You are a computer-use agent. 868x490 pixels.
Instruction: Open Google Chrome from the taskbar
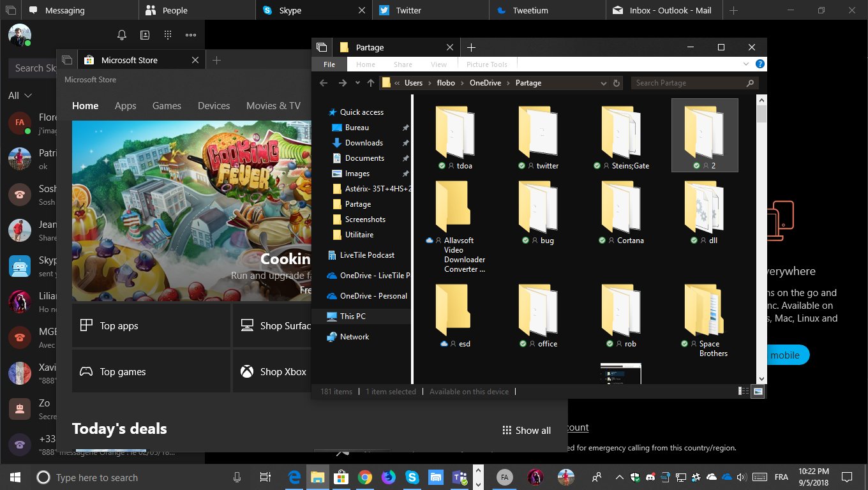[364, 477]
